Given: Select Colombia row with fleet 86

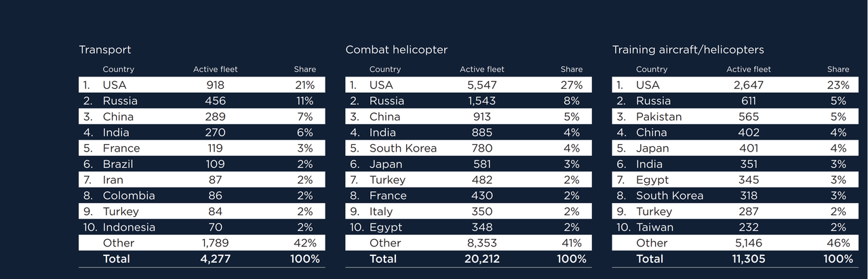Looking at the screenshot, I should tap(202, 195).
